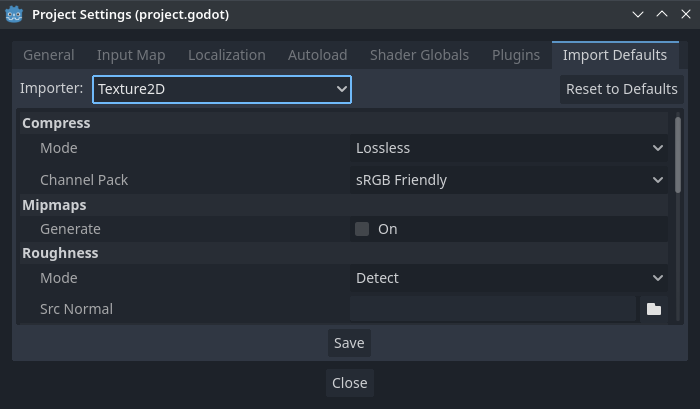Viewport: 700px width, 409px height.
Task: Open Channel Pack sRGB Friendly dropdown
Action: [x=509, y=180]
